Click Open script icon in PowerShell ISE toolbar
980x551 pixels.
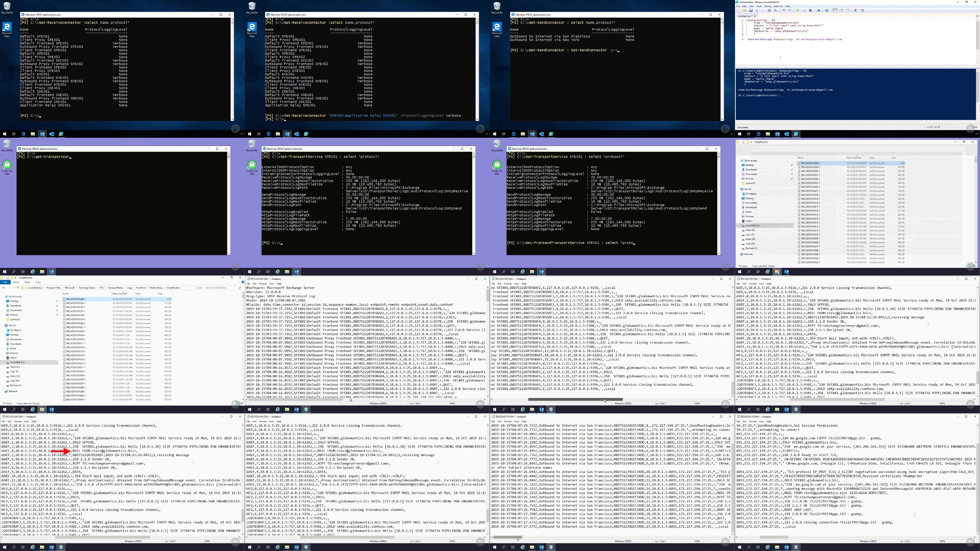(744, 10)
